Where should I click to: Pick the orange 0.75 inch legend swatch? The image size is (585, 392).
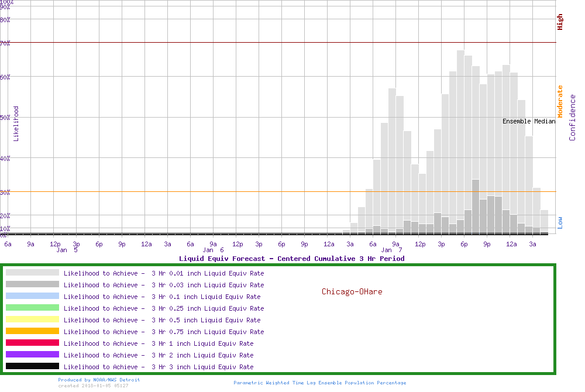(x=32, y=331)
